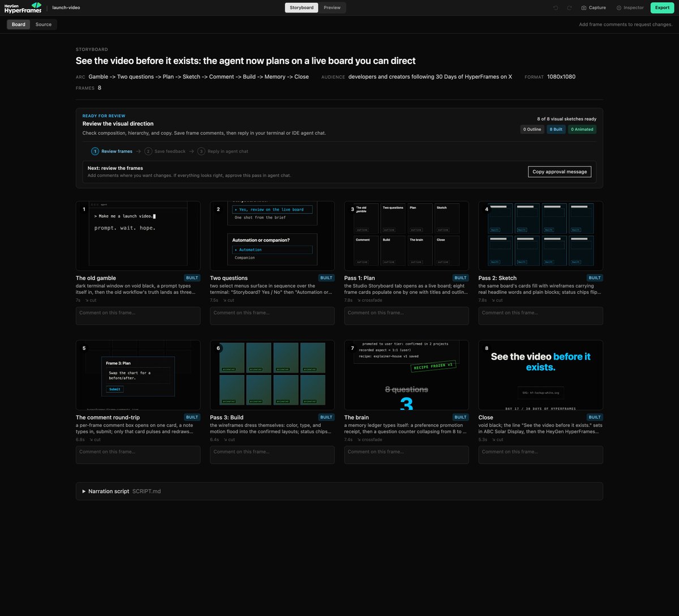Click comment field under Two questions frame
679x616 pixels.
[272, 316]
